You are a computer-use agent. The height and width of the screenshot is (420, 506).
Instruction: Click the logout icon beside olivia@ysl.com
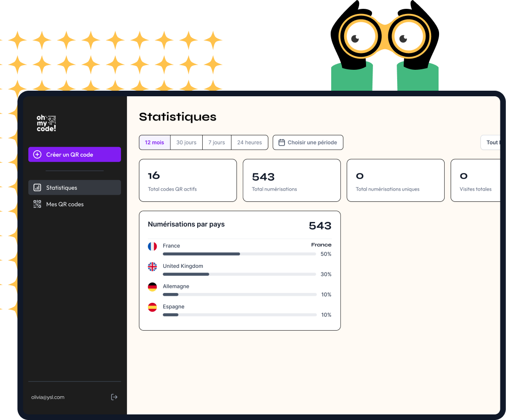[x=114, y=397]
